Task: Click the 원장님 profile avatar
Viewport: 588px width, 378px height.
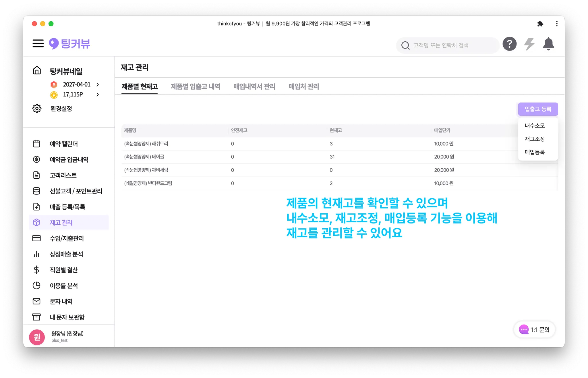Action: pyautogui.click(x=37, y=337)
